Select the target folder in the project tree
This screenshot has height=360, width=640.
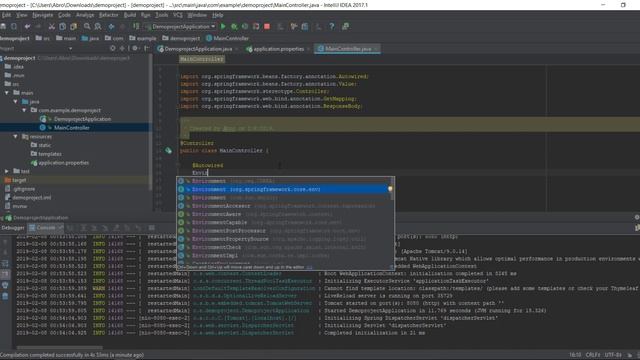coord(19,180)
